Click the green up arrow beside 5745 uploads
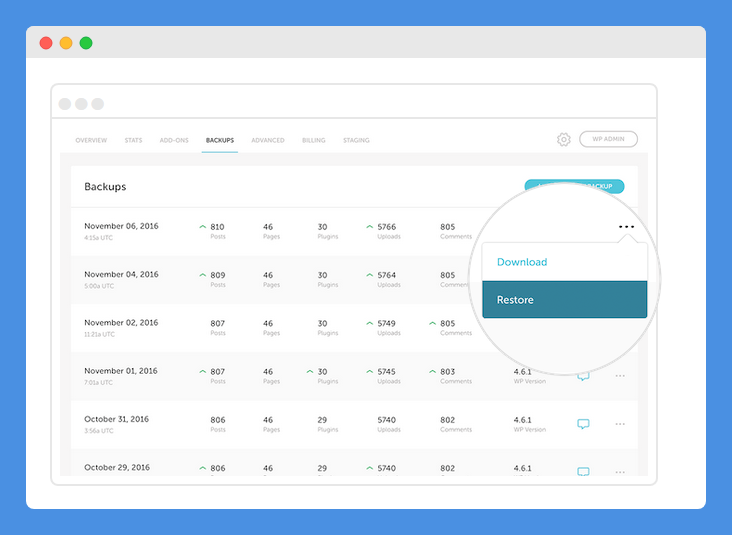732x535 pixels. [370, 372]
